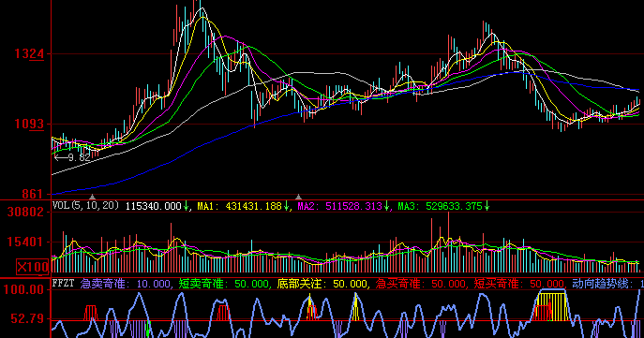Click the green down arrow after MA3 value
The image size is (644, 338).
[487, 206]
